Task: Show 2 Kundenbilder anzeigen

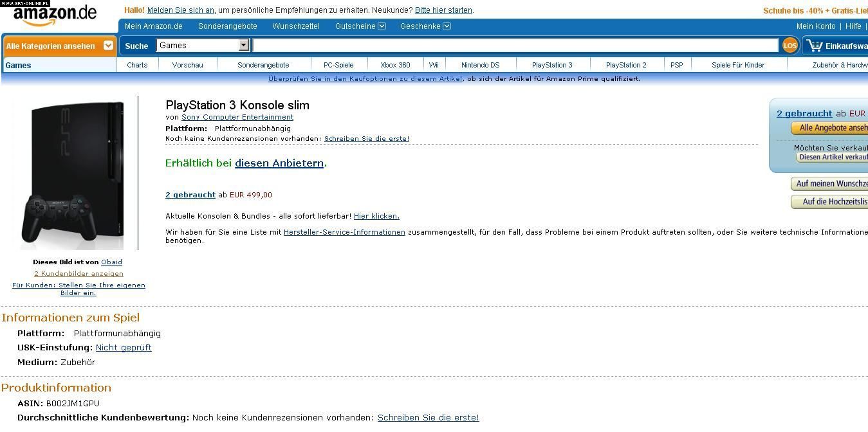Action: click(78, 274)
